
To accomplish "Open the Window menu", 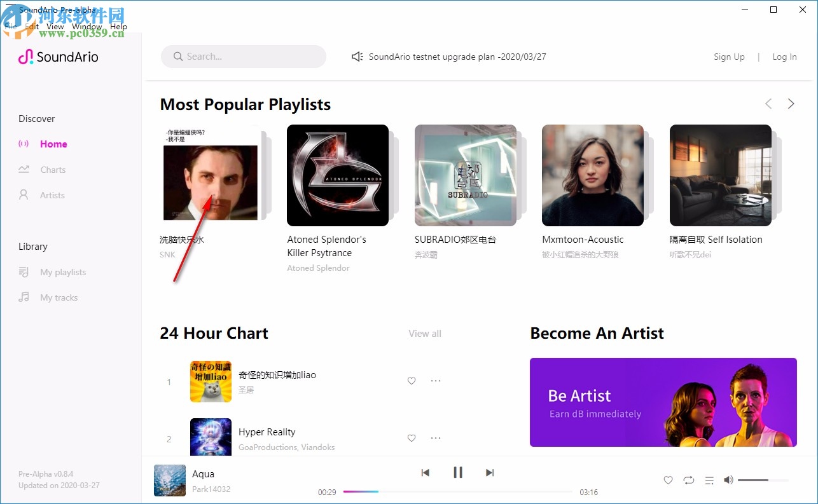I will (87, 27).
